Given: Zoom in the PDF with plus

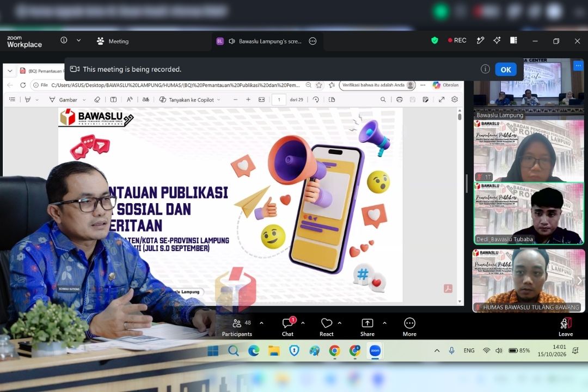Looking at the screenshot, I should [248, 100].
